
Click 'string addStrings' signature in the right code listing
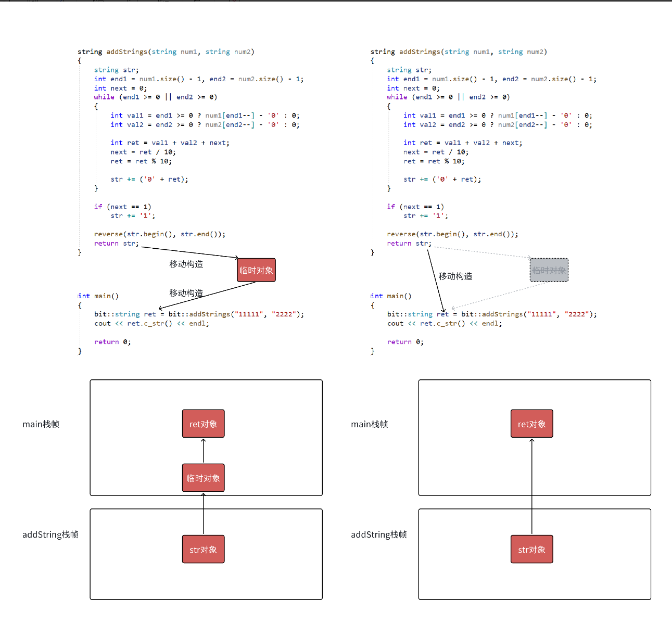(x=459, y=52)
